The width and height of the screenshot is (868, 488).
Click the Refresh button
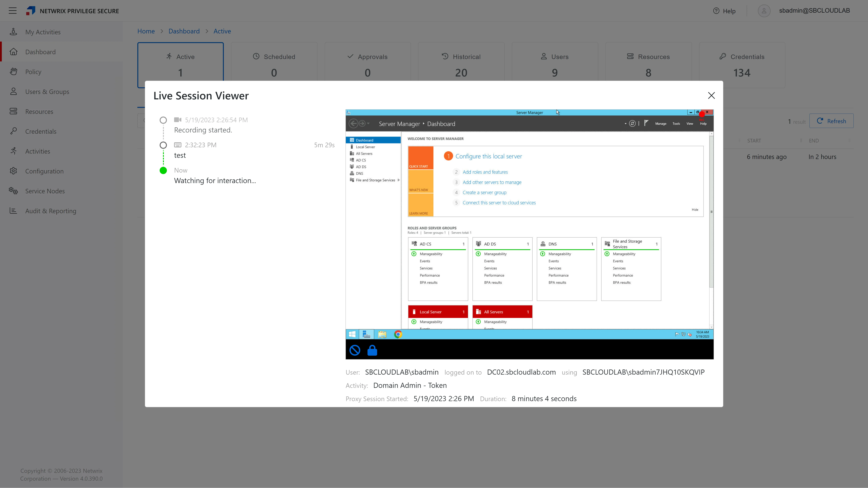click(831, 121)
